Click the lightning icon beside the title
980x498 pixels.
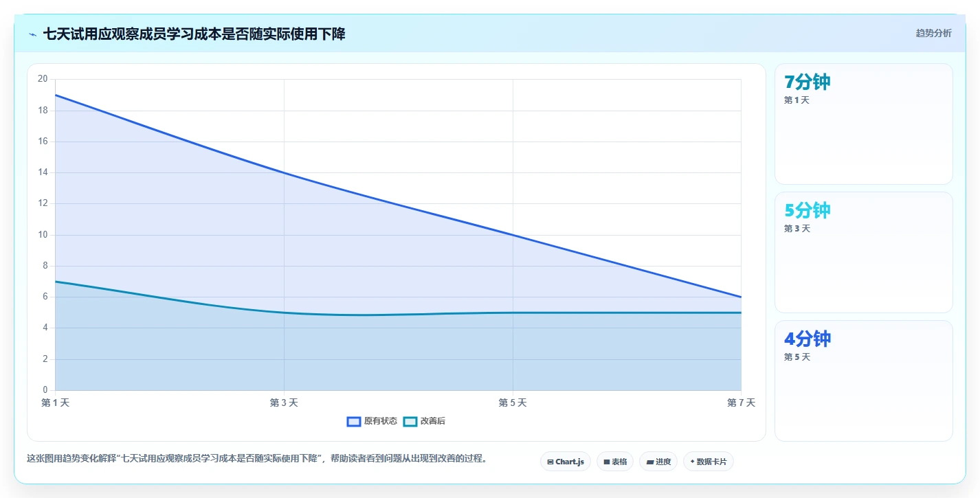pos(32,34)
